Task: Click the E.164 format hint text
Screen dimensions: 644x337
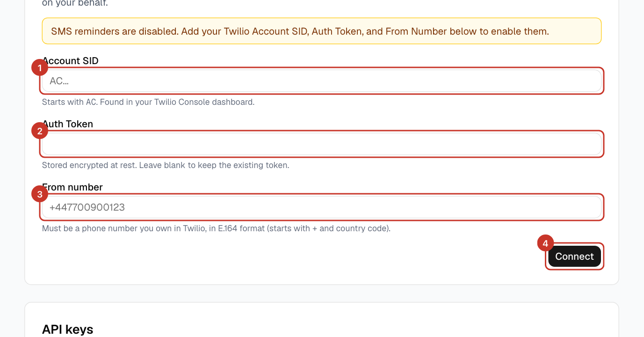Action: pos(216,228)
